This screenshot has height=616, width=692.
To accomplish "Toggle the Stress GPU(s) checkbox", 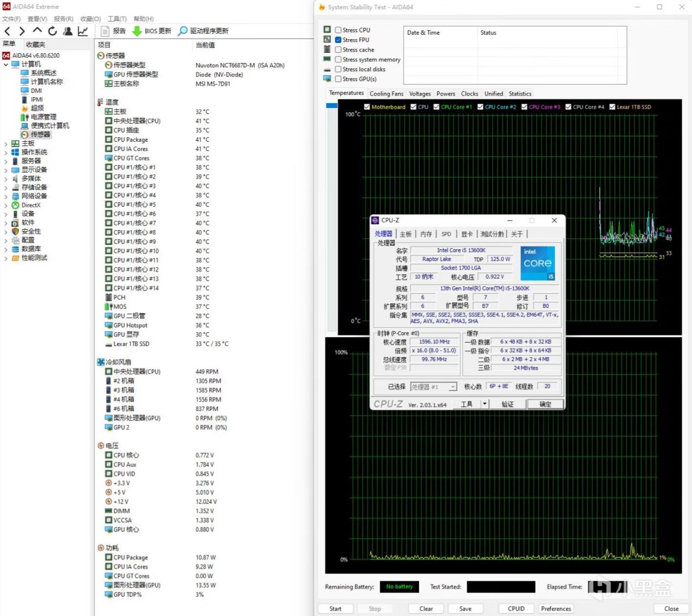I will (x=338, y=79).
